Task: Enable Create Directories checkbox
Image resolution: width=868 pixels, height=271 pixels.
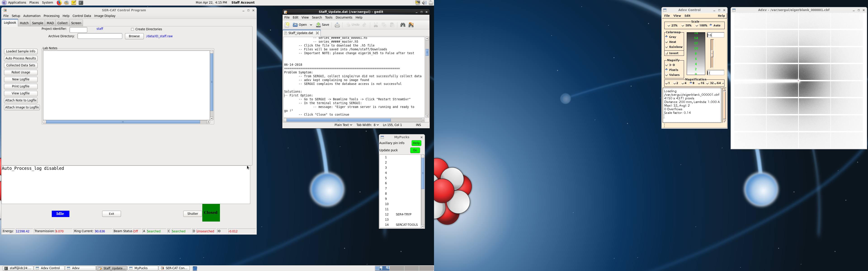Action: 132,29
